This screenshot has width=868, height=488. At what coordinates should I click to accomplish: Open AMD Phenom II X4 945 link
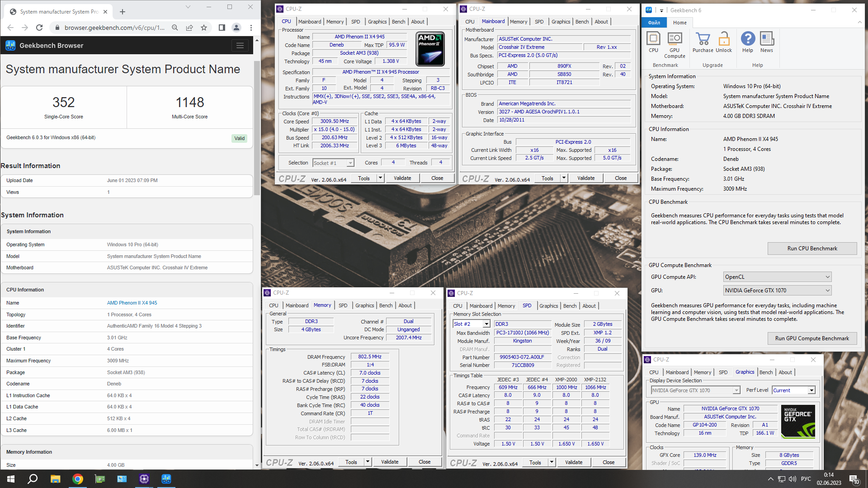(x=132, y=303)
